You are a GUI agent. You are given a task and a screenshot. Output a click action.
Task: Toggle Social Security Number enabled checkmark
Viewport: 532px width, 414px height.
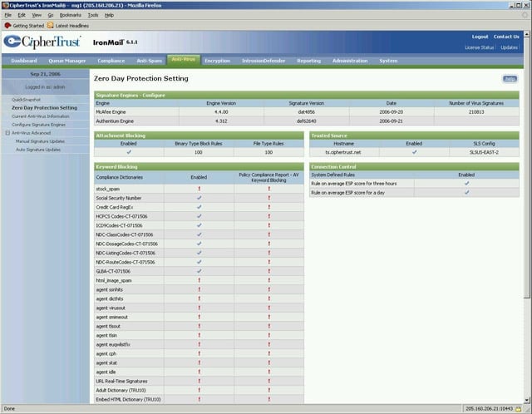tap(199, 198)
